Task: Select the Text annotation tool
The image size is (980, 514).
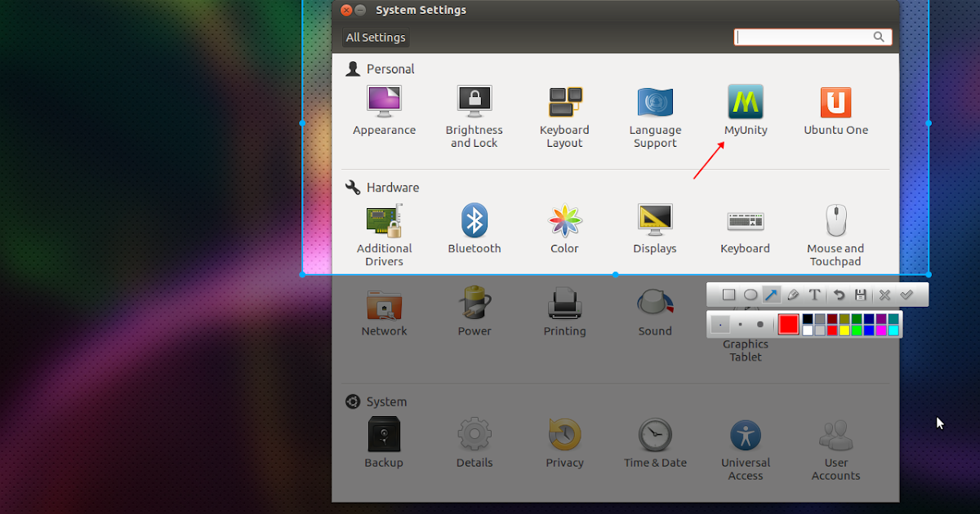Action: [814, 295]
